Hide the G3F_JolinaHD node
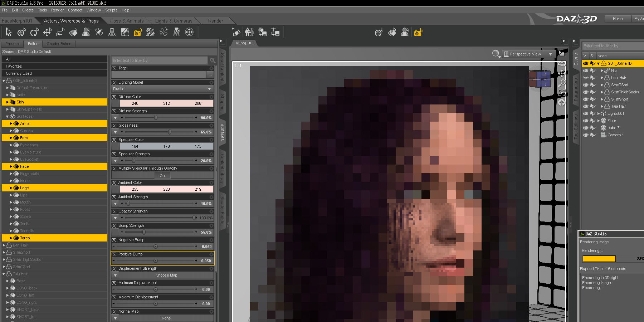The image size is (644, 322). click(x=586, y=63)
